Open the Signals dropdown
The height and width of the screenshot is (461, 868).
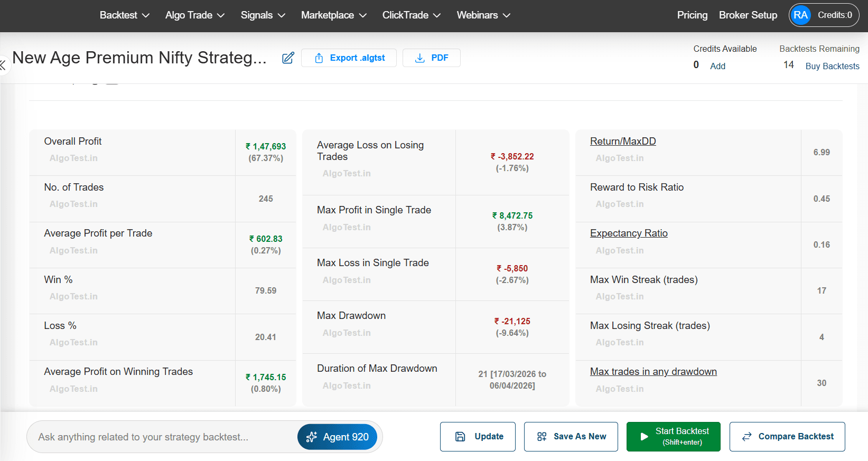[263, 15]
